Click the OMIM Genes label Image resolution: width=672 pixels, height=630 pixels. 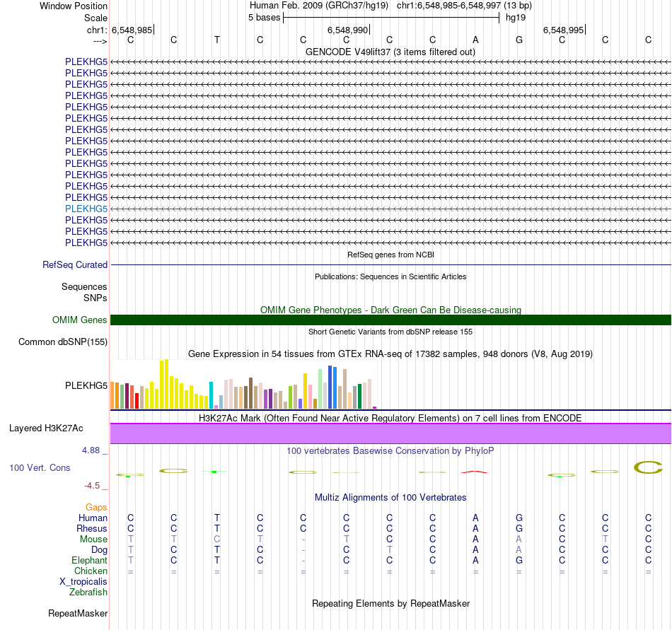[x=79, y=320]
